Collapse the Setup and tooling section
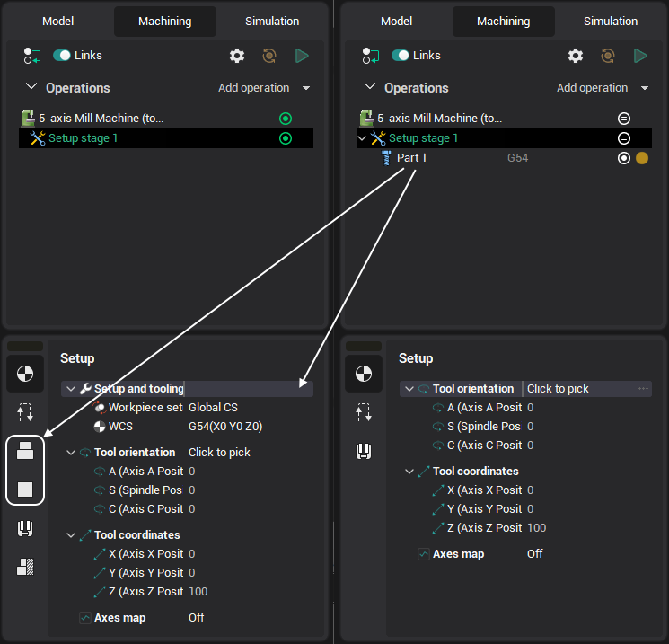The width and height of the screenshot is (669, 644). tap(71, 389)
